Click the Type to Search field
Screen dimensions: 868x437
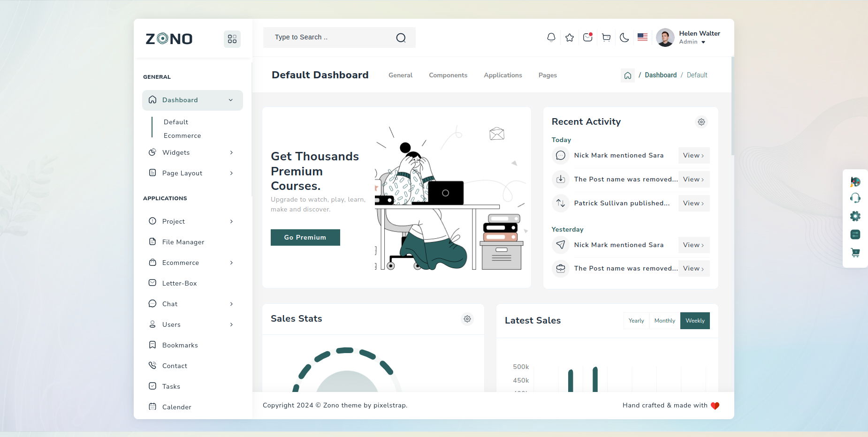pyautogui.click(x=331, y=38)
